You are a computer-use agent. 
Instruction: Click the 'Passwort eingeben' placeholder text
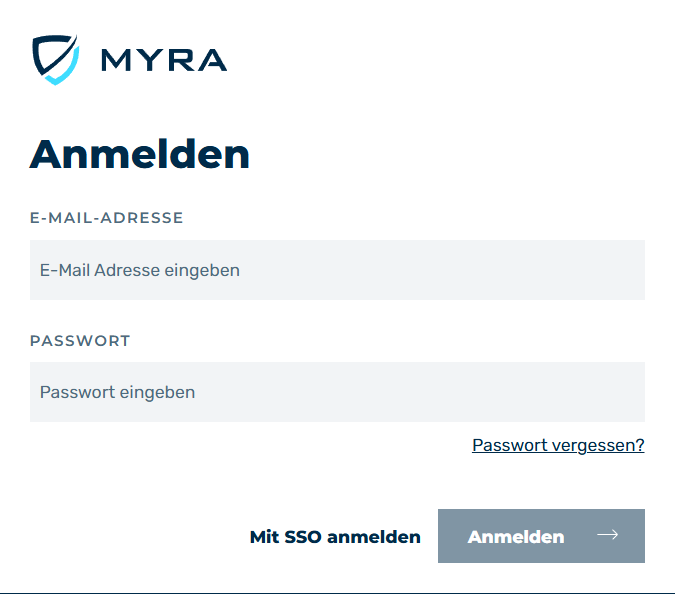tap(117, 393)
